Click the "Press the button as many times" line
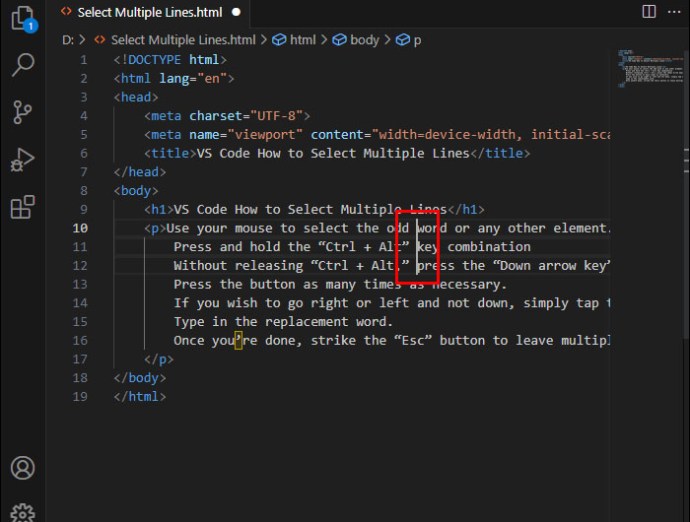690x522 pixels. 340,284
